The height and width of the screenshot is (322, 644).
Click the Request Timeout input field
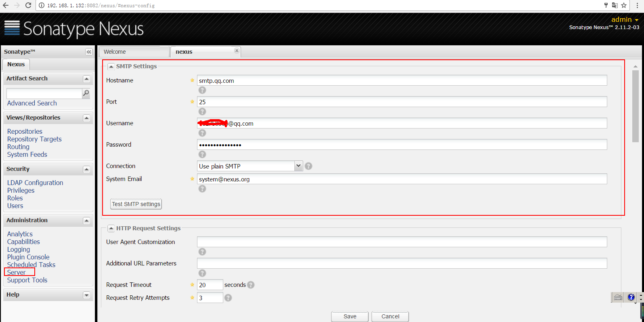(210, 285)
